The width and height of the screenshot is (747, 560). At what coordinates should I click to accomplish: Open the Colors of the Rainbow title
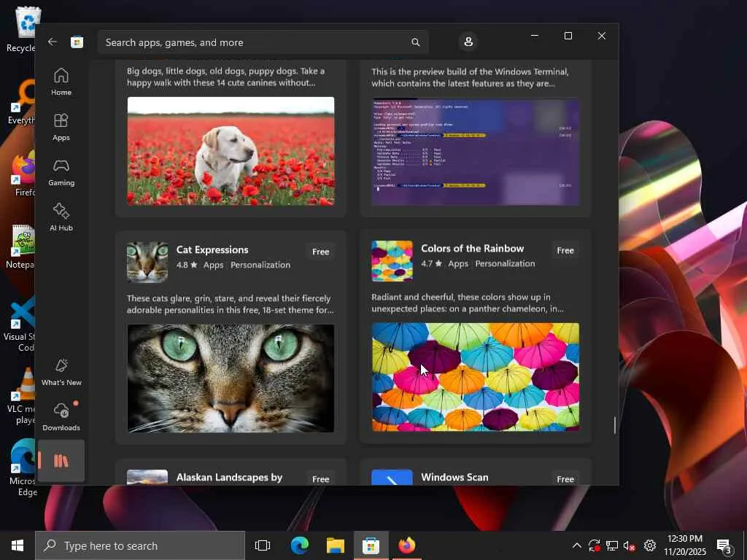tap(472, 248)
